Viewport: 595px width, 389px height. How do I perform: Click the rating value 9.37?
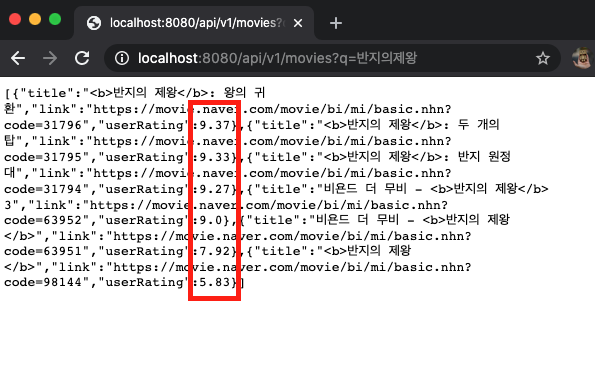(x=215, y=125)
